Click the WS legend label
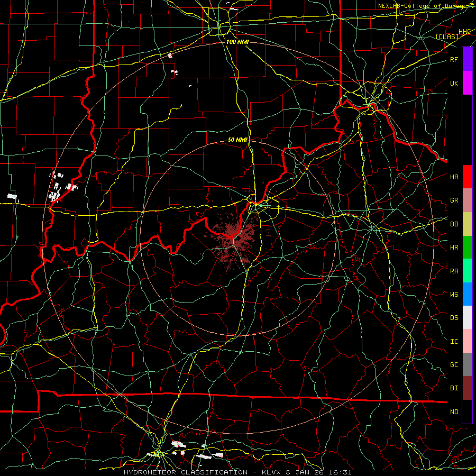 454,295
